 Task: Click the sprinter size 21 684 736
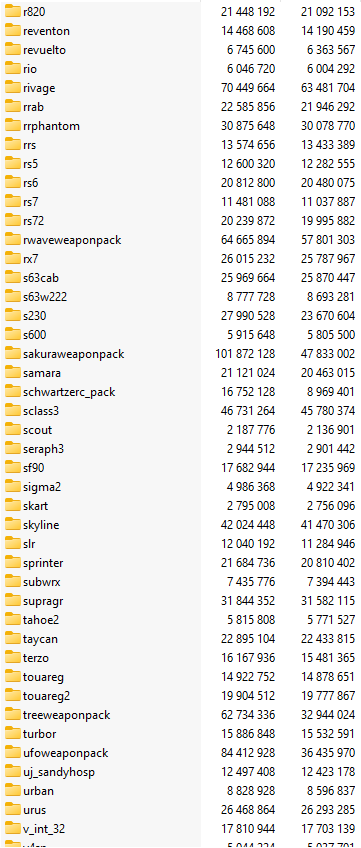click(248, 562)
